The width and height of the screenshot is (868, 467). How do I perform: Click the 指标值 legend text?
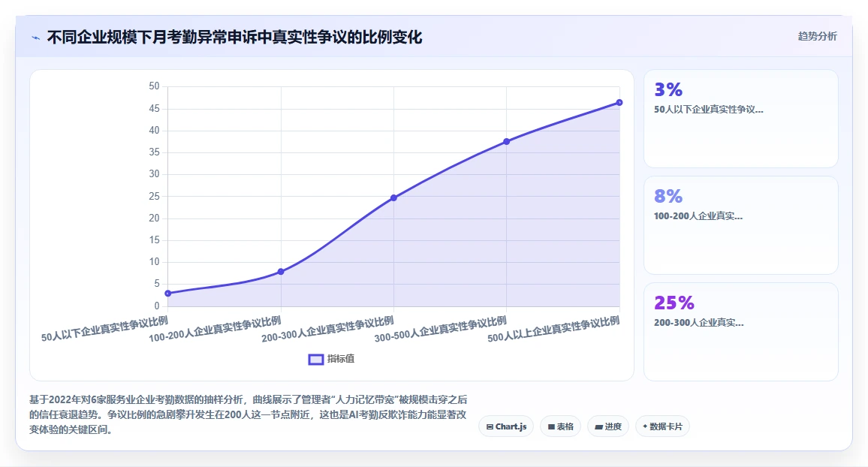[x=340, y=359]
